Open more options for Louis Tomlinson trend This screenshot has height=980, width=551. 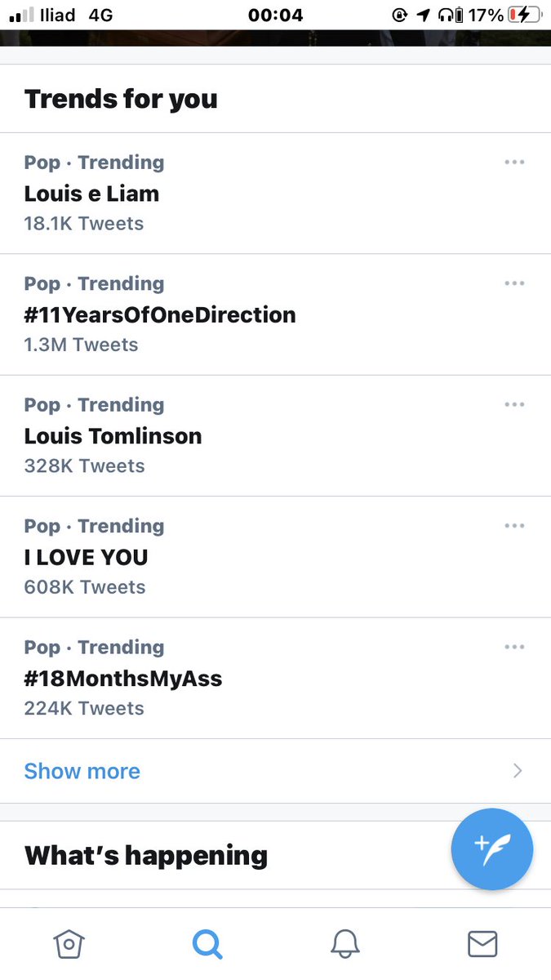click(x=514, y=404)
